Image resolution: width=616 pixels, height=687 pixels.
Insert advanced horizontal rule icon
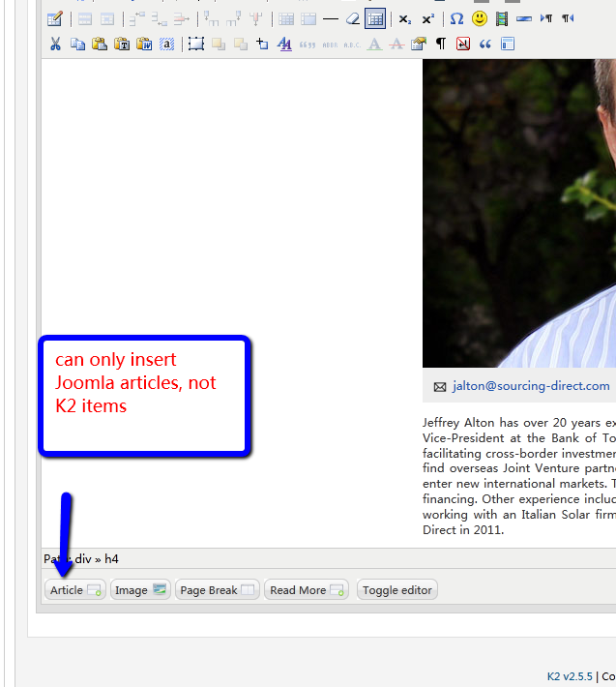524,18
